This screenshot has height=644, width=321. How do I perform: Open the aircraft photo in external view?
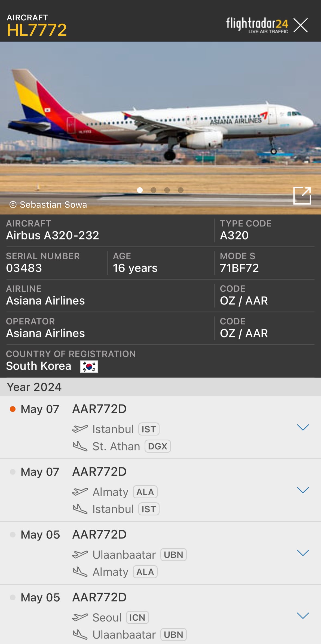tap(302, 195)
